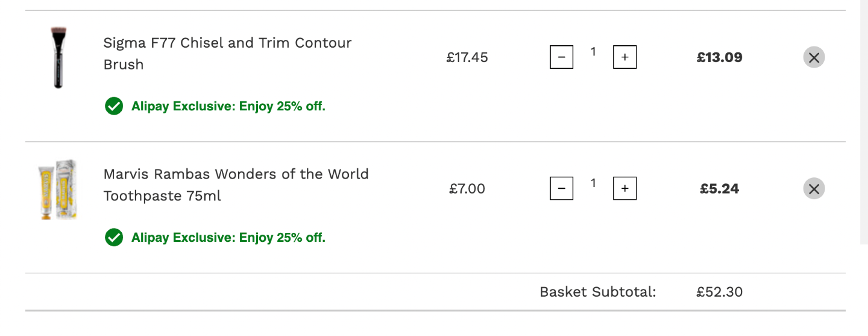The image size is (868, 336).
Task: Click the Alipay Exclusive offer under Sigma brush
Action: [x=228, y=107]
